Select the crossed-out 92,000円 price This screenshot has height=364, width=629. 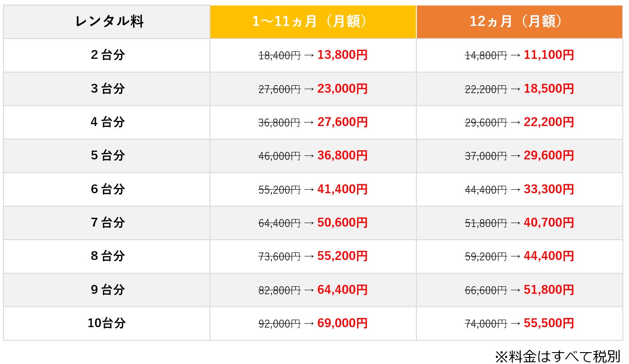(279, 324)
